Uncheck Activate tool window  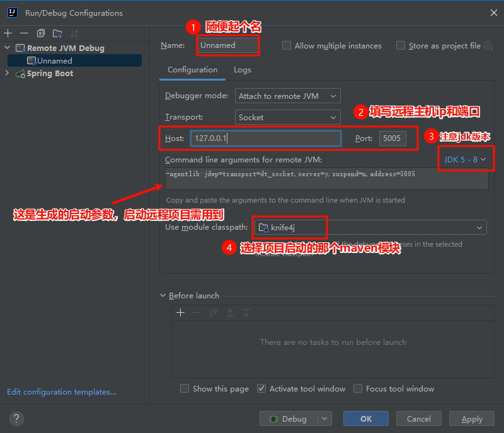click(261, 389)
